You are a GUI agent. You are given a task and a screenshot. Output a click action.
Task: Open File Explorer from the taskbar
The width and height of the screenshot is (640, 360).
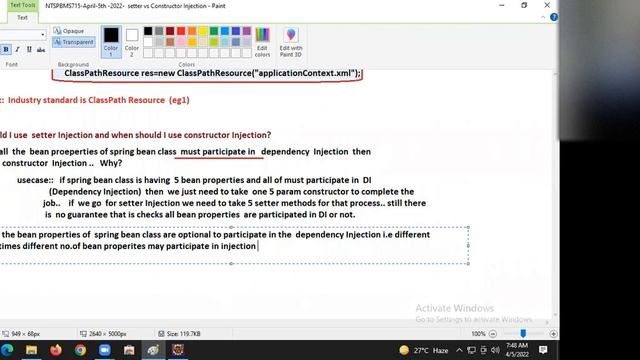tap(31, 350)
